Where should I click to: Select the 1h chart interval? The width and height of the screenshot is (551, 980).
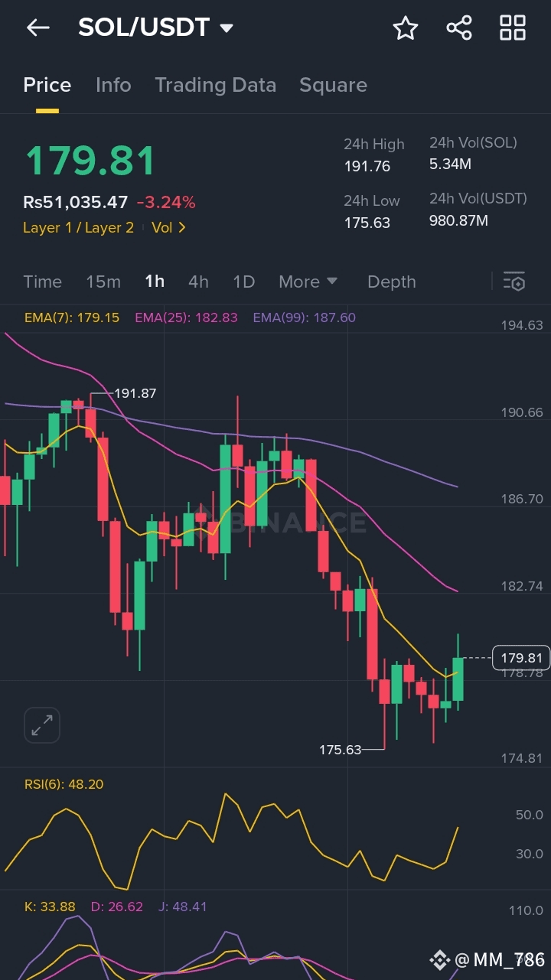point(155,282)
